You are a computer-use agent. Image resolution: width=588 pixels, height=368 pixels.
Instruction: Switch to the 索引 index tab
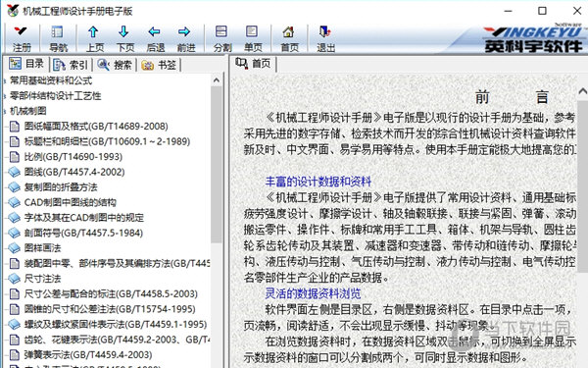click(71, 65)
